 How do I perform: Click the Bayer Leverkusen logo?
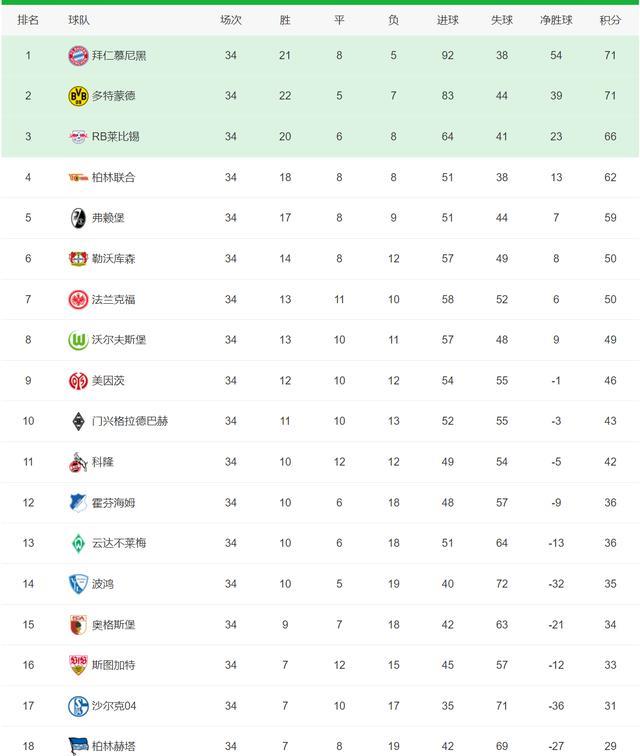click(x=78, y=259)
